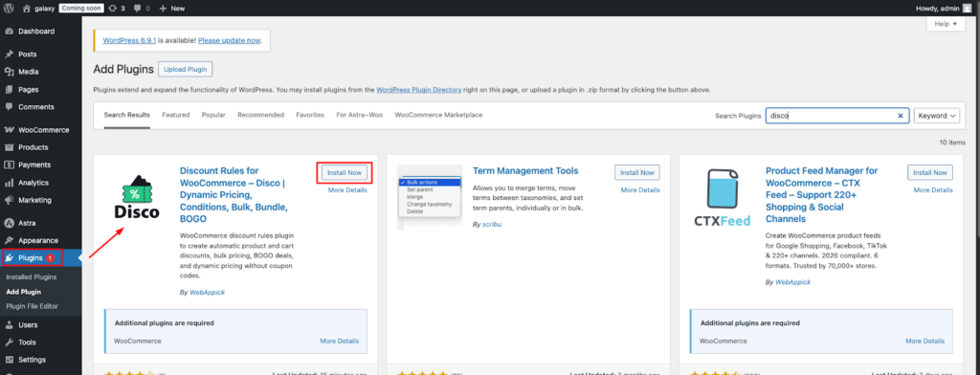Open the admin avatar profile icon
The height and width of the screenshot is (375, 980).
[x=968, y=8]
